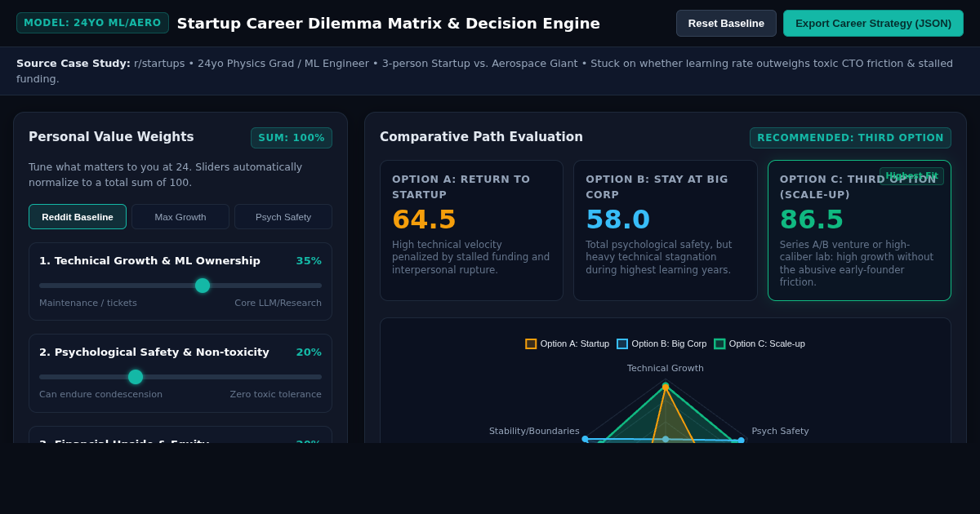980x514 pixels.
Task: Click the Reset Baseline button
Action: (x=726, y=23)
